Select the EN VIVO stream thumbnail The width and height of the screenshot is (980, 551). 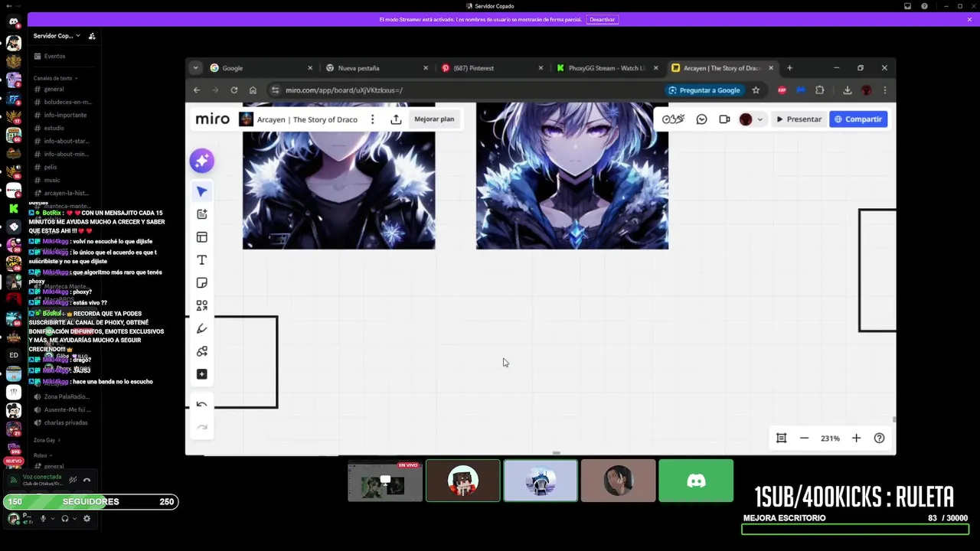(x=385, y=481)
